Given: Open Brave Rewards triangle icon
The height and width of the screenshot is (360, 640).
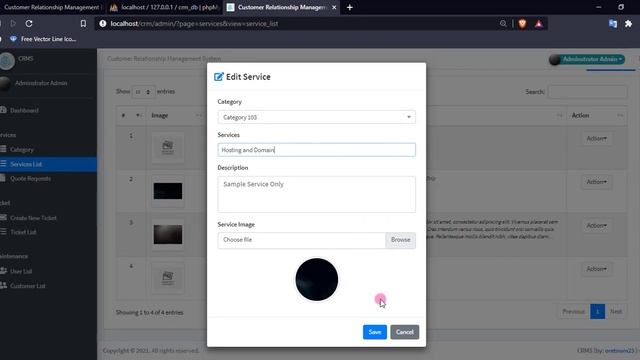Looking at the screenshot, I should (539, 24).
